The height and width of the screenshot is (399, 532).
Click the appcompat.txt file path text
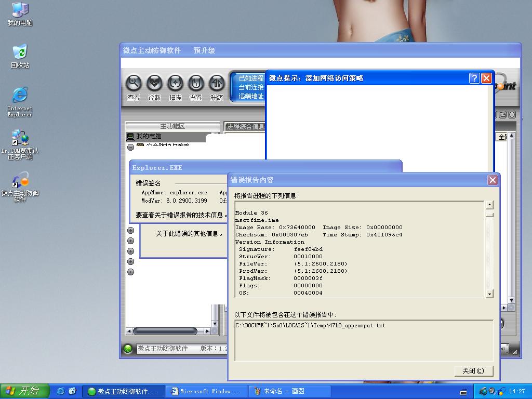coord(311,325)
